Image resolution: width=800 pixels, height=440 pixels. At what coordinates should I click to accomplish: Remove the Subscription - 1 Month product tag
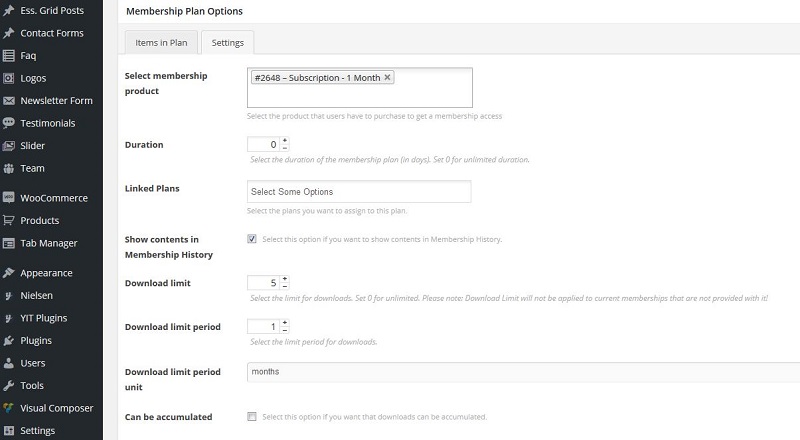[x=387, y=77]
